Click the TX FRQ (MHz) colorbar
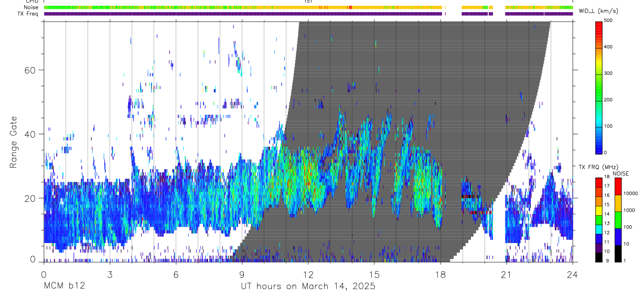 599,220
